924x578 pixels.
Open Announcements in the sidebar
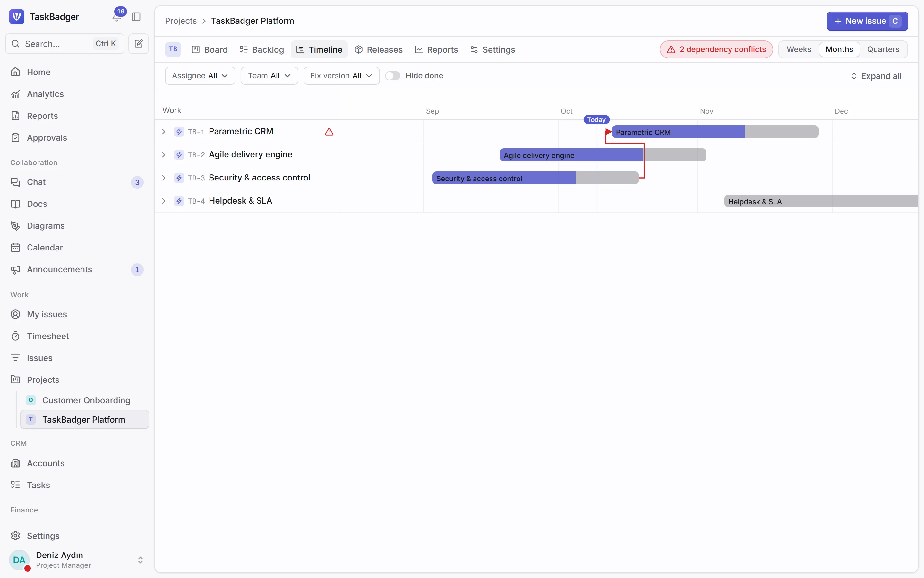pos(77,269)
